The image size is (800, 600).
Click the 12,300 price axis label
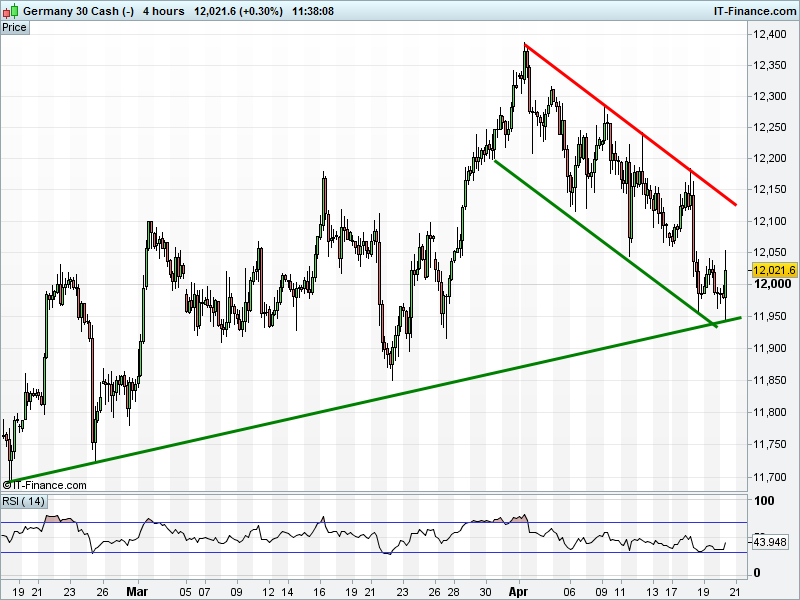click(x=770, y=96)
